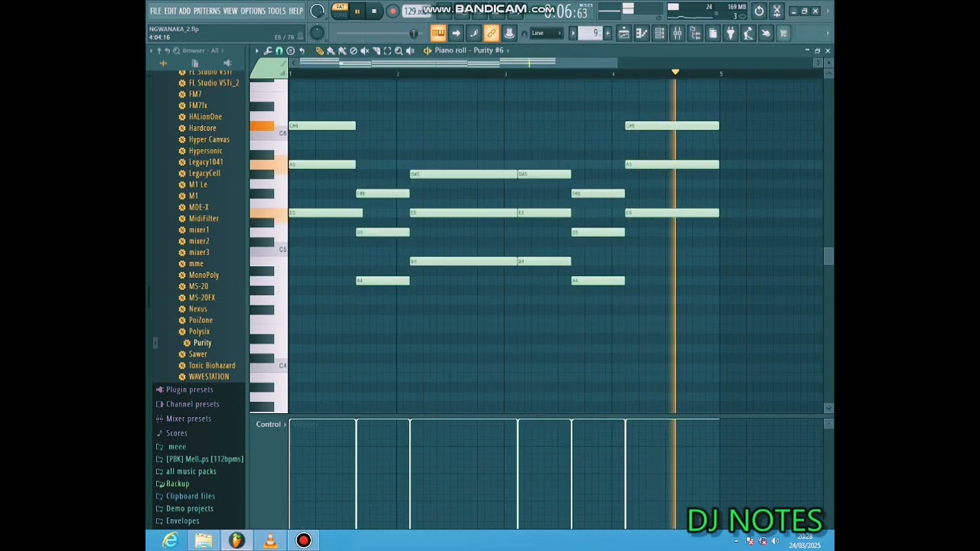
Task: Select Toxic Biohazard in the browser
Action: (212, 366)
